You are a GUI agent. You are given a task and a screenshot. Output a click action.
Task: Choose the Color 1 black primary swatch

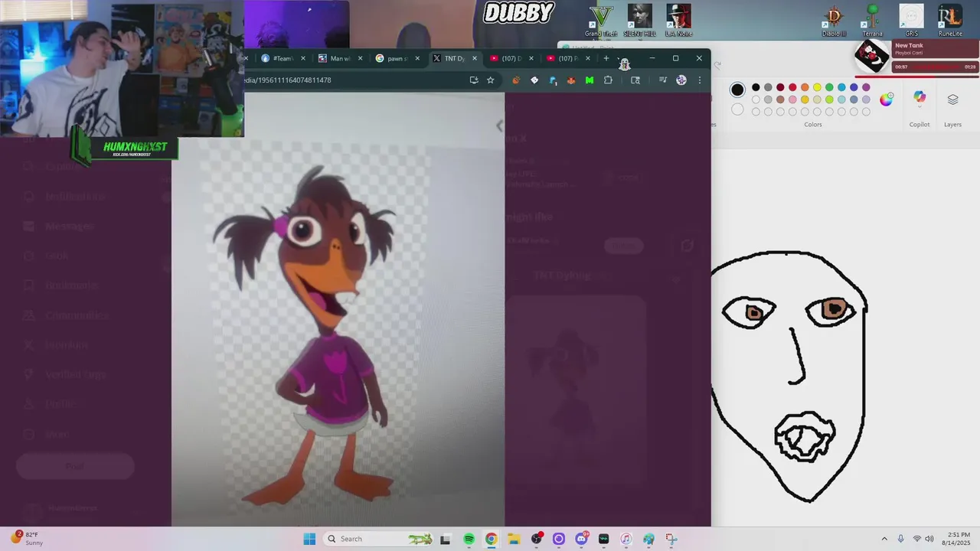tap(737, 90)
